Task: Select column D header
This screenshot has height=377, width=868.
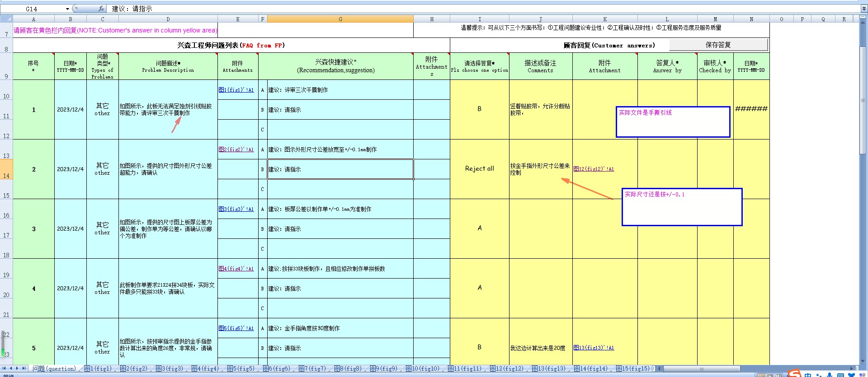Action: pyautogui.click(x=168, y=19)
